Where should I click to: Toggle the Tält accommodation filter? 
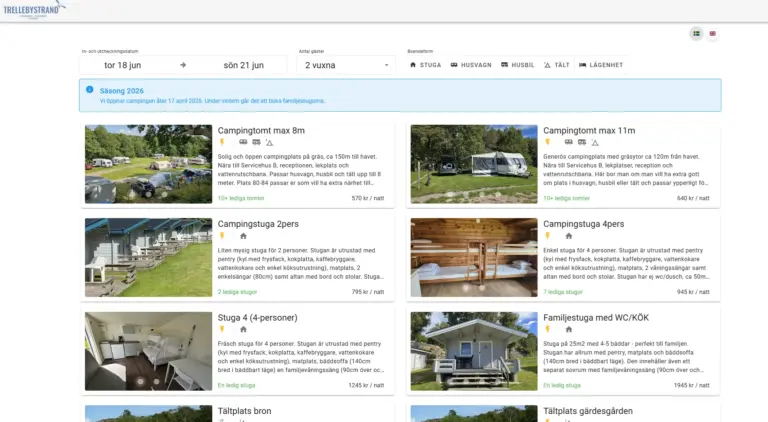557,65
